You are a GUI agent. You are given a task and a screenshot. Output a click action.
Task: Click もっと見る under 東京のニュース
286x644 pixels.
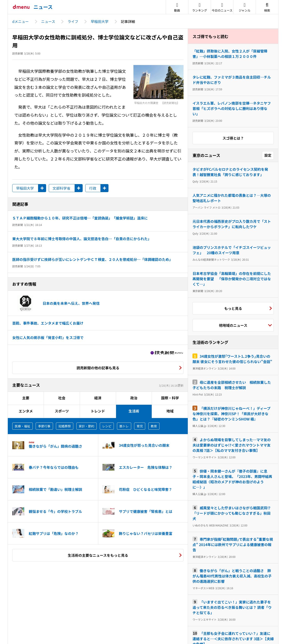(233, 308)
